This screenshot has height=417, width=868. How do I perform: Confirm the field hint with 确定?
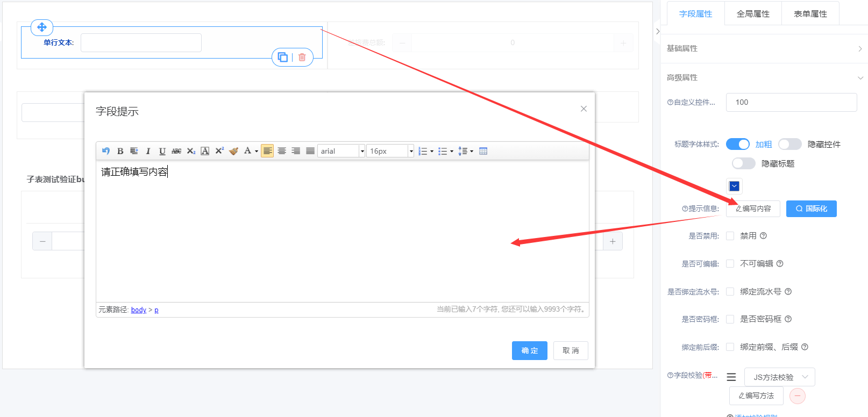point(530,350)
